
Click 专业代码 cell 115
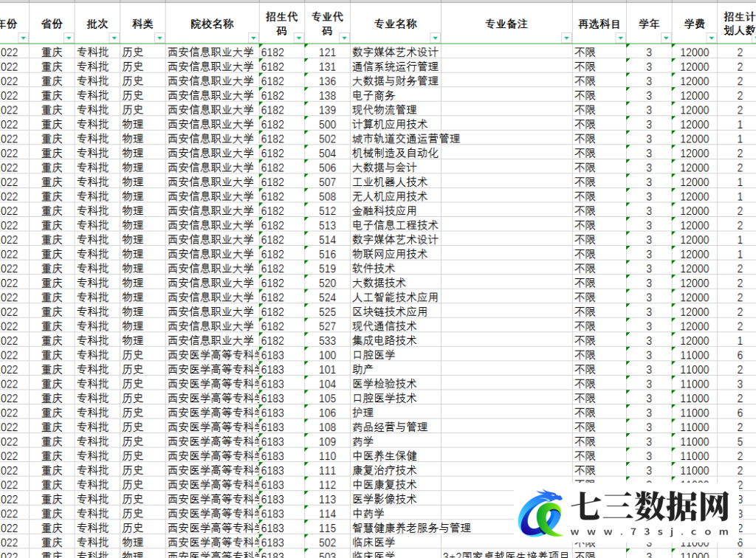[x=327, y=528]
